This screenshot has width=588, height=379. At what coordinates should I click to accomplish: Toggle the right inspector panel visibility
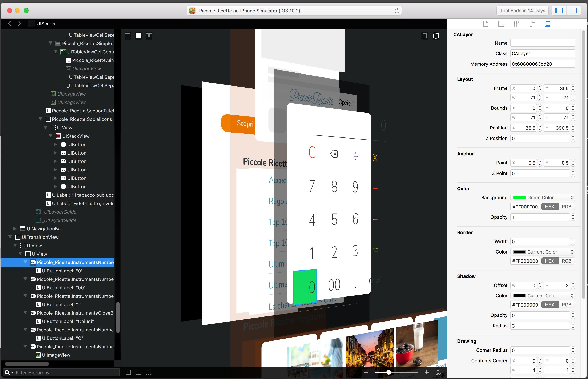tap(573, 11)
